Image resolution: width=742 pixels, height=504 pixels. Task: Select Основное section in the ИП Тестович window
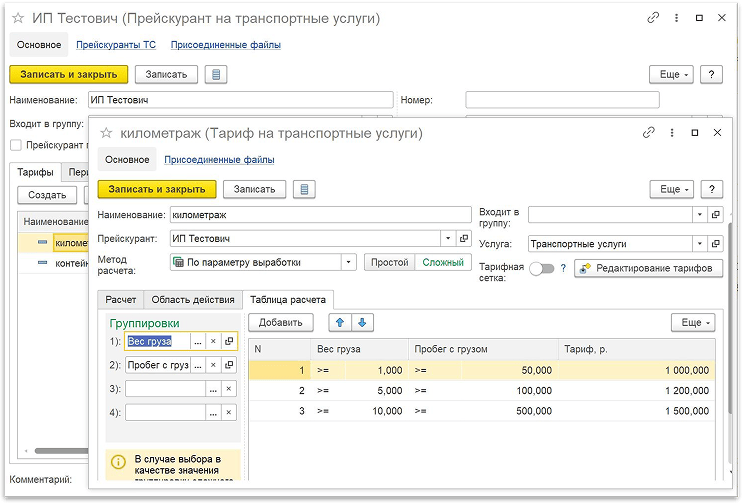point(39,45)
